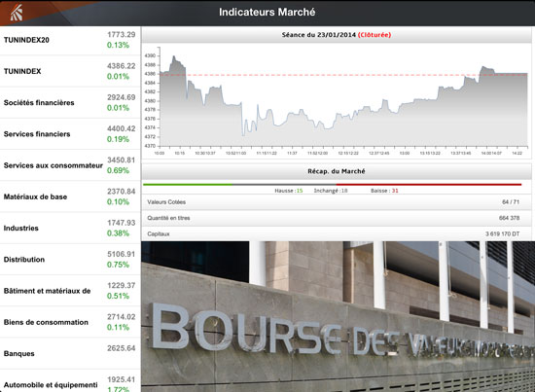Screen dimensions: 535x392
Task: Click the Baisse : 31 label
Action: (384, 191)
